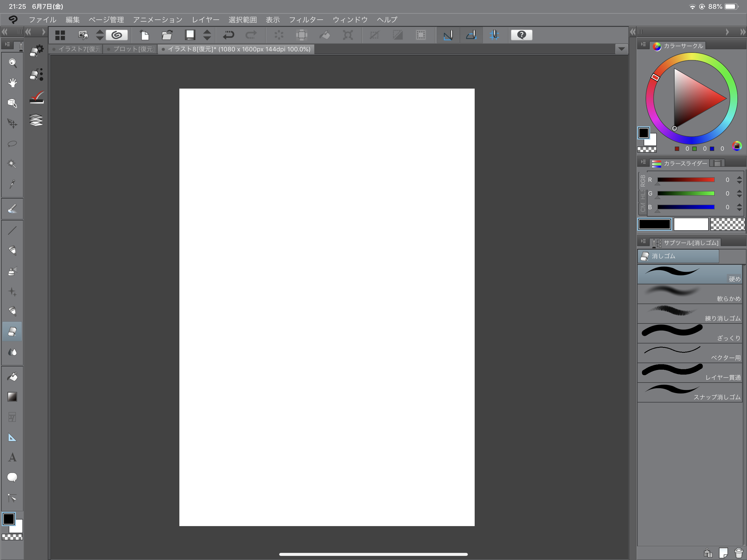Viewport: 747px width, 560px height.
Task: Click the Undo arrow in command bar
Action: pos(229,35)
